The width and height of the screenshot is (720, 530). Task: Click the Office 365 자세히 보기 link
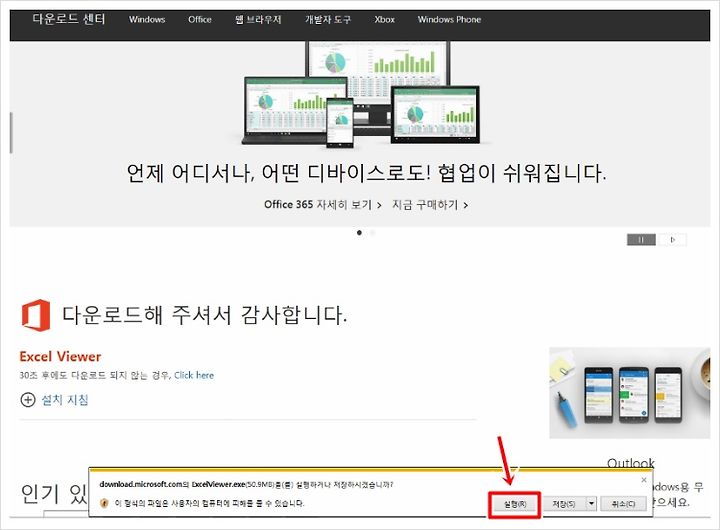(x=322, y=204)
